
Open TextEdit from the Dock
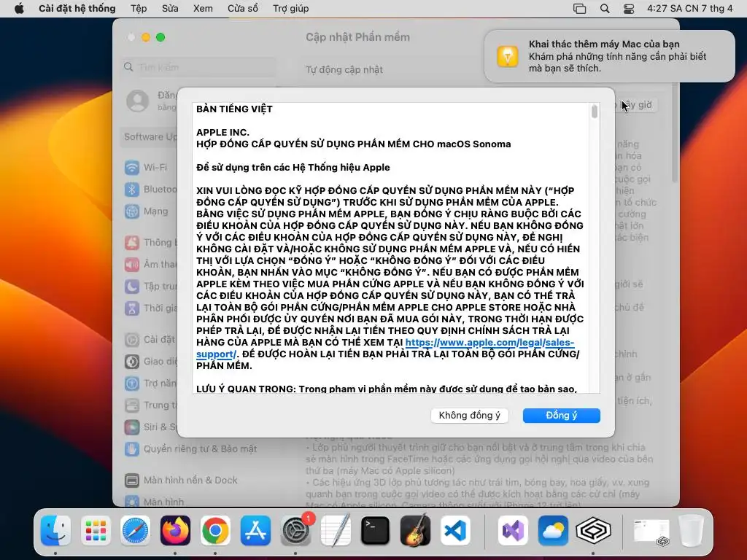[x=336, y=531]
